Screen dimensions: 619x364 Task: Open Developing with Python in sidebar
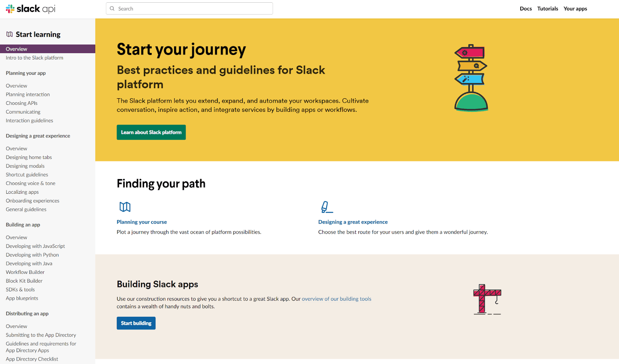(x=32, y=255)
